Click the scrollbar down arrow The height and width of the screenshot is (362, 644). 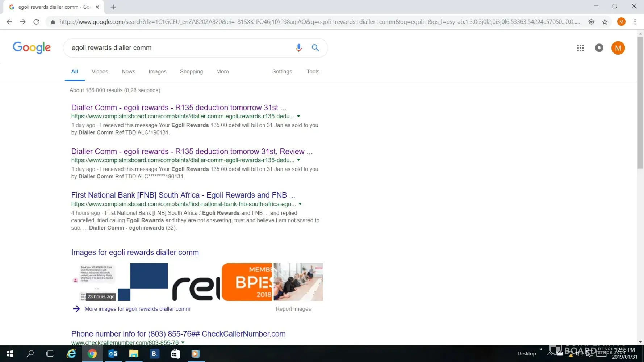point(640,342)
